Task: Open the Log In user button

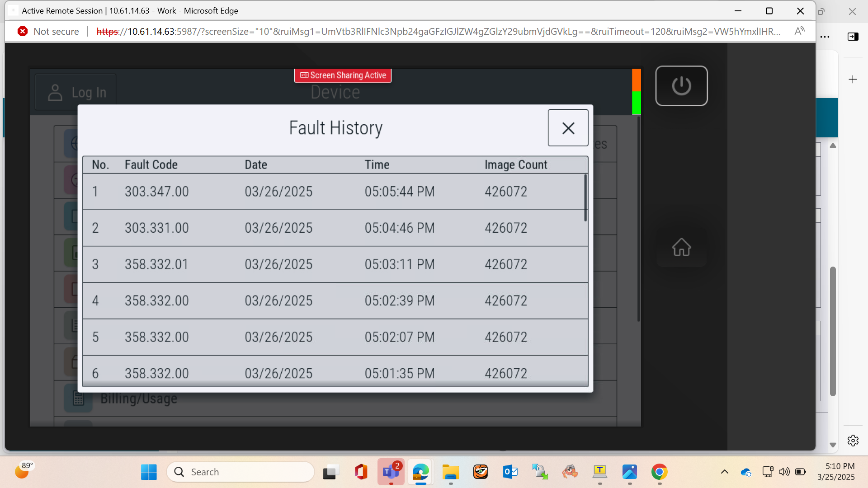Action: (76, 93)
